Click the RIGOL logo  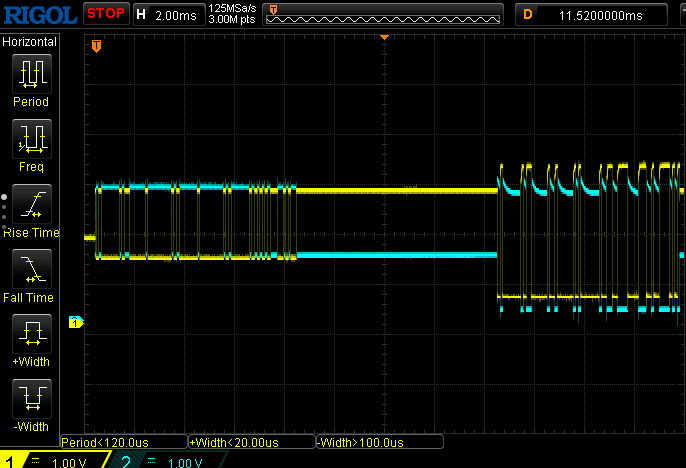click(x=39, y=14)
